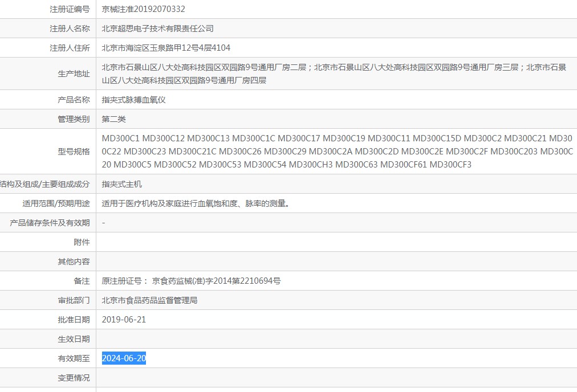Click the 批准日期 label
Image resolution: width=577 pixels, height=392 pixels.
coord(74,320)
